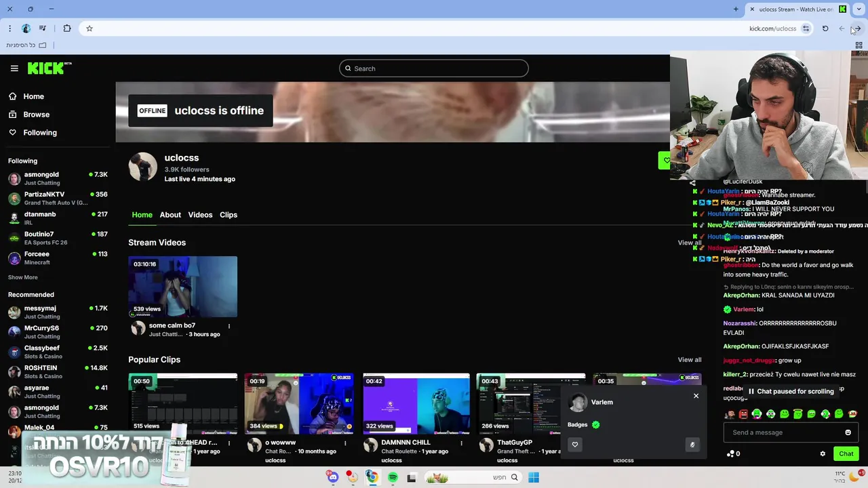Open Forceee followed channel

[x=58, y=258]
